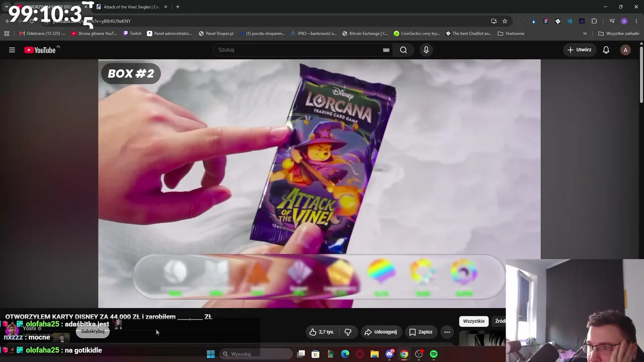Viewport: 644px width, 362px height.
Task: Open the Strona główna YouTube bookmark
Action: coord(94,34)
